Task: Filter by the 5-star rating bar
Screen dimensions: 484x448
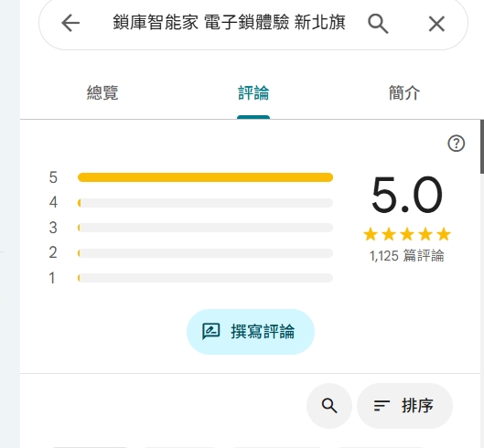Action: click(190, 177)
